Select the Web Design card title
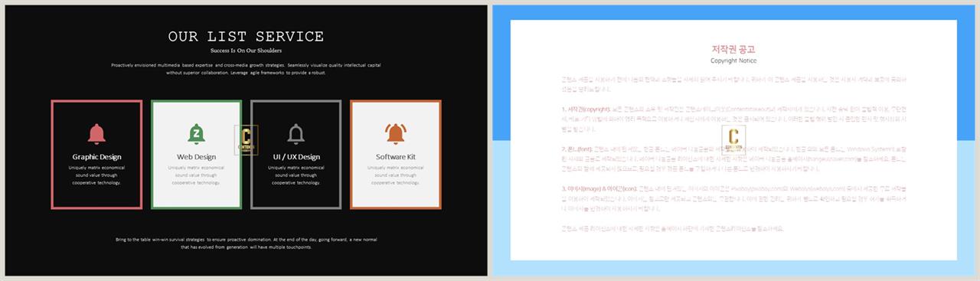Screen dimensions: 980x281 196,157
